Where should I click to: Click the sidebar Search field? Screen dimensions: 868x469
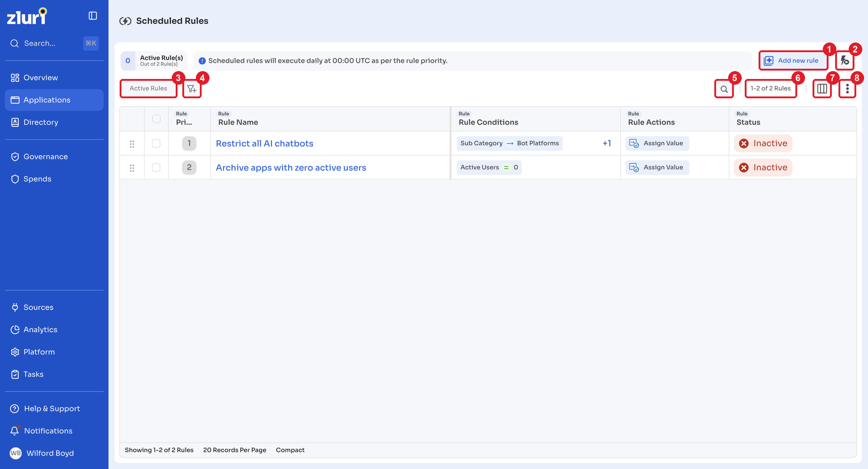54,43
